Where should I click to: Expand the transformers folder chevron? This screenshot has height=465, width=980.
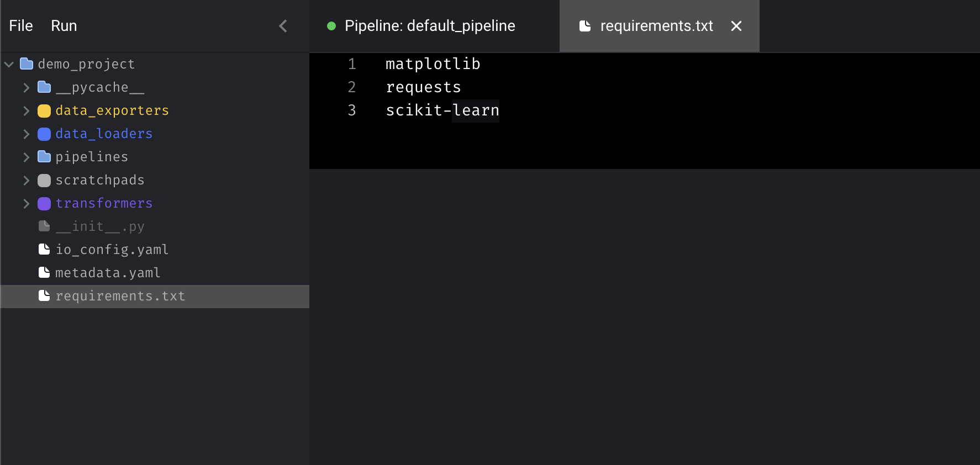[26, 203]
